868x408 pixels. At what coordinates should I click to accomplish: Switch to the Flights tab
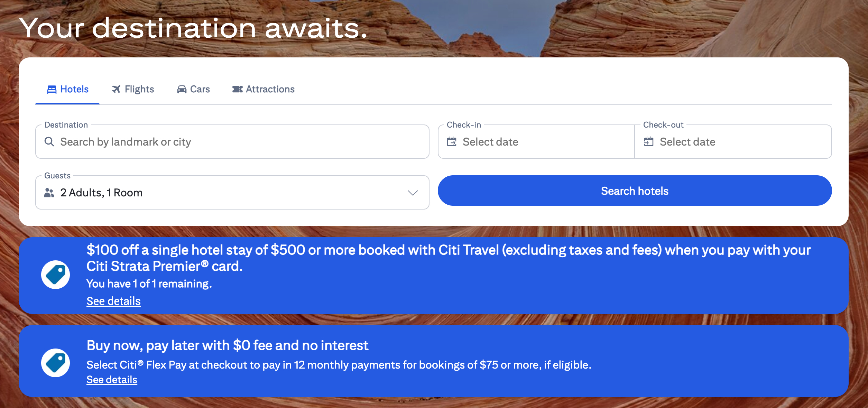click(x=138, y=89)
